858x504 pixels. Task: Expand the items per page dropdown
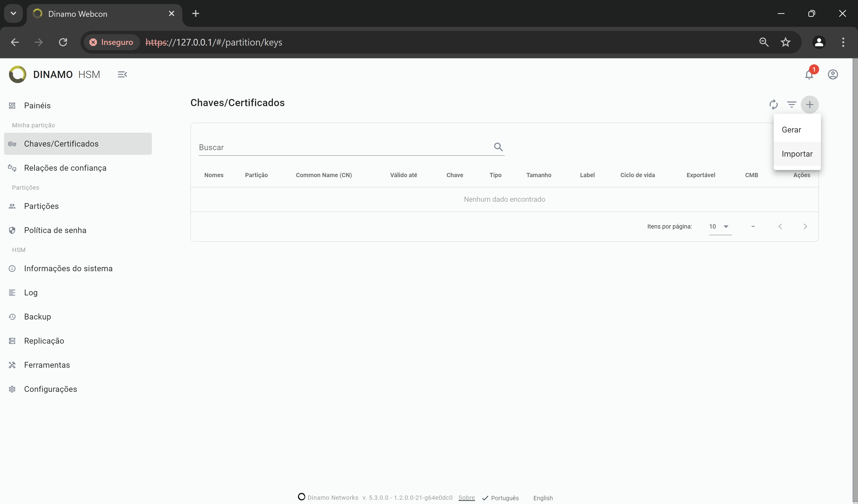click(720, 227)
